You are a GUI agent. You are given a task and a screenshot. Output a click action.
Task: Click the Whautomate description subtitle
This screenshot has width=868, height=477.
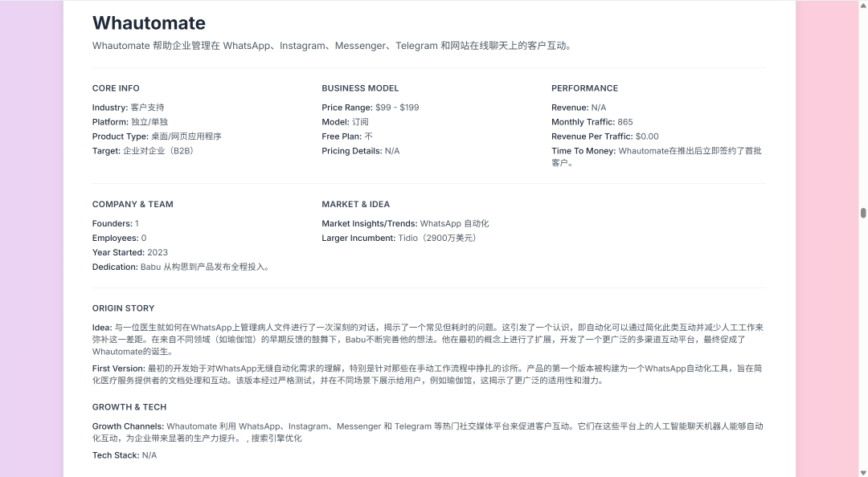pyautogui.click(x=334, y=46)
